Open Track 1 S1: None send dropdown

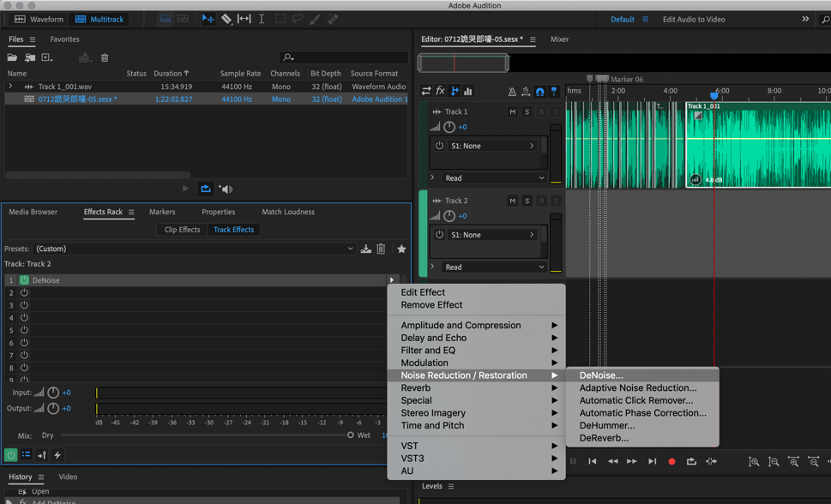coord(492,146)
